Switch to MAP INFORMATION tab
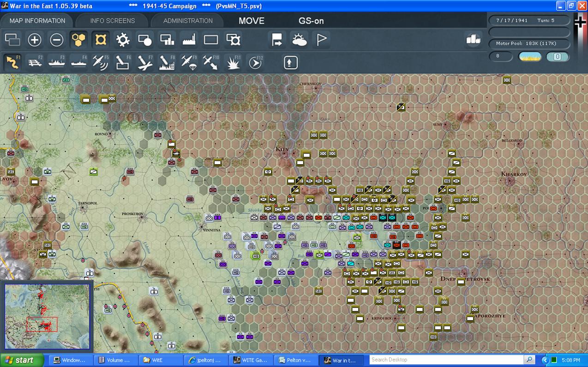Image resolution: width=588 pixels, height=367 pixels. click(x=37, y=21)
